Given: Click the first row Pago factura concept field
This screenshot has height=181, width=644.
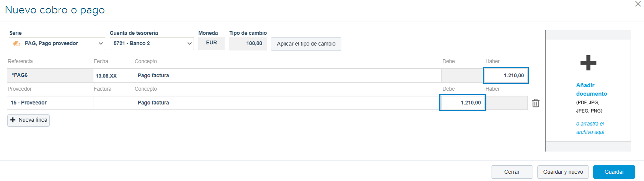Looking at the screenshot, I should tap(288, 76).
